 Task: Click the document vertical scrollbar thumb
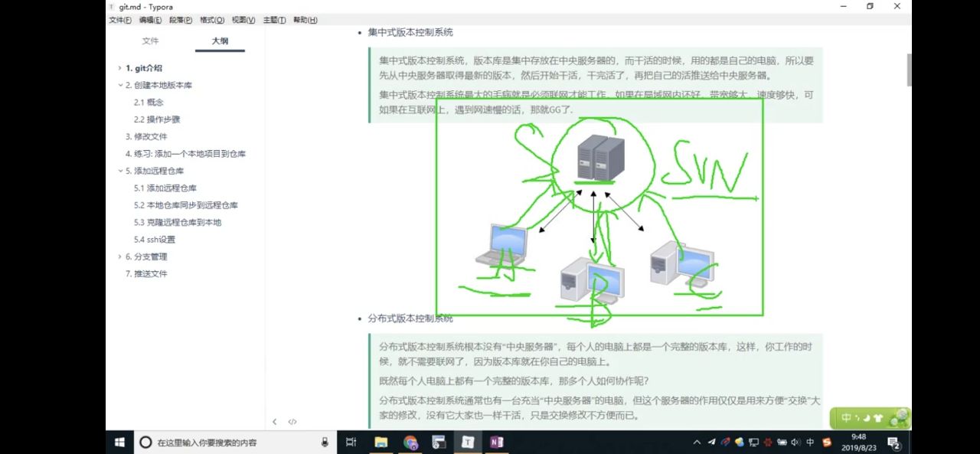[909, 70]
